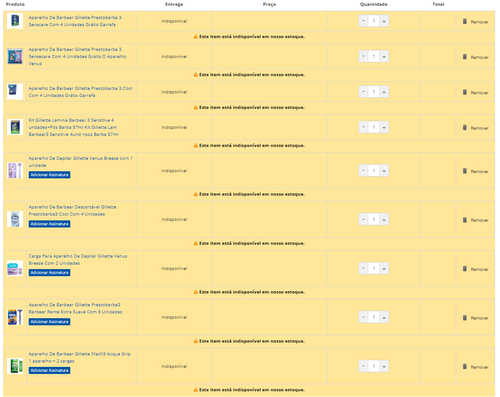Click quantity field of Mach3 Acqua Grip
Screen dimensions: 500x397
[x=374, y=366]
